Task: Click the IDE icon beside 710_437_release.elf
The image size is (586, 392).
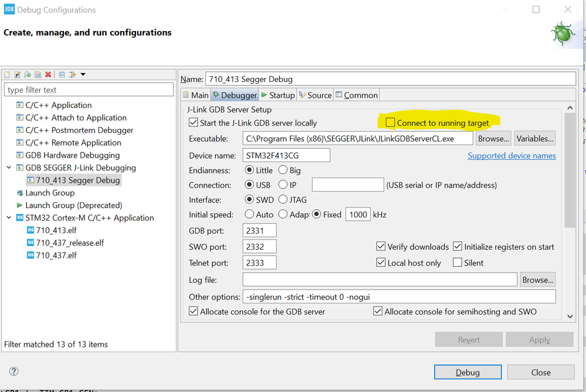Action: coord(31,243)
